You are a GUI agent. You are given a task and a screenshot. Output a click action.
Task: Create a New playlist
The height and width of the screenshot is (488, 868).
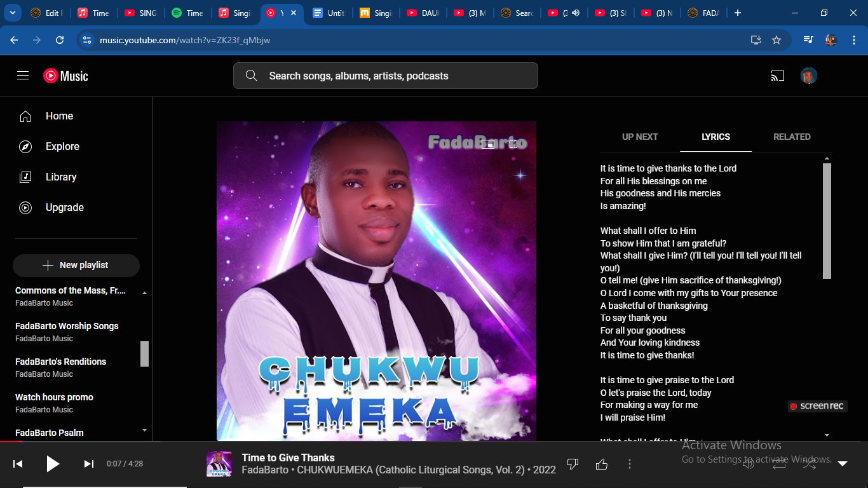[76, 266]
